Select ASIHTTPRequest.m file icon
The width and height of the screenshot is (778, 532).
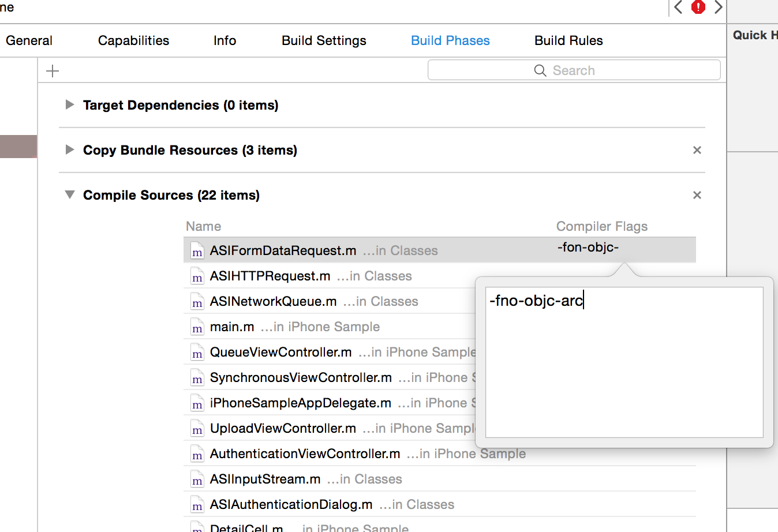point(197,276)
